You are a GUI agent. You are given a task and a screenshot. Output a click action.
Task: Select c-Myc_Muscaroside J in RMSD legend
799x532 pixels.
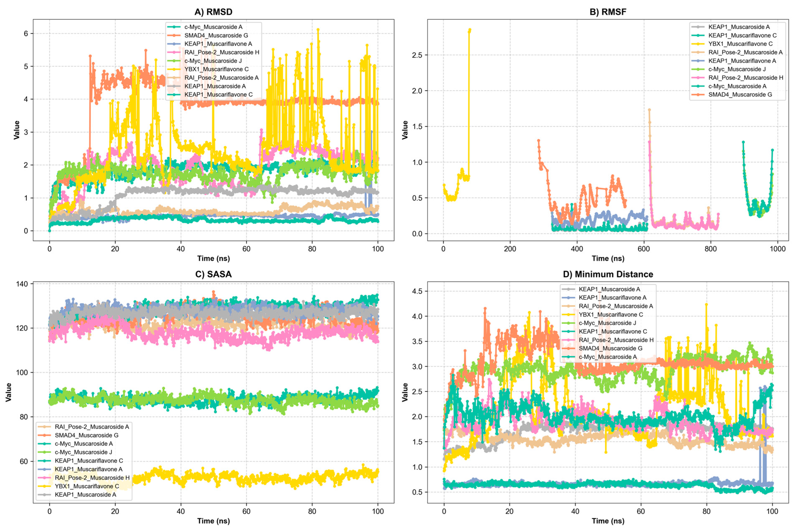(213, 61)
